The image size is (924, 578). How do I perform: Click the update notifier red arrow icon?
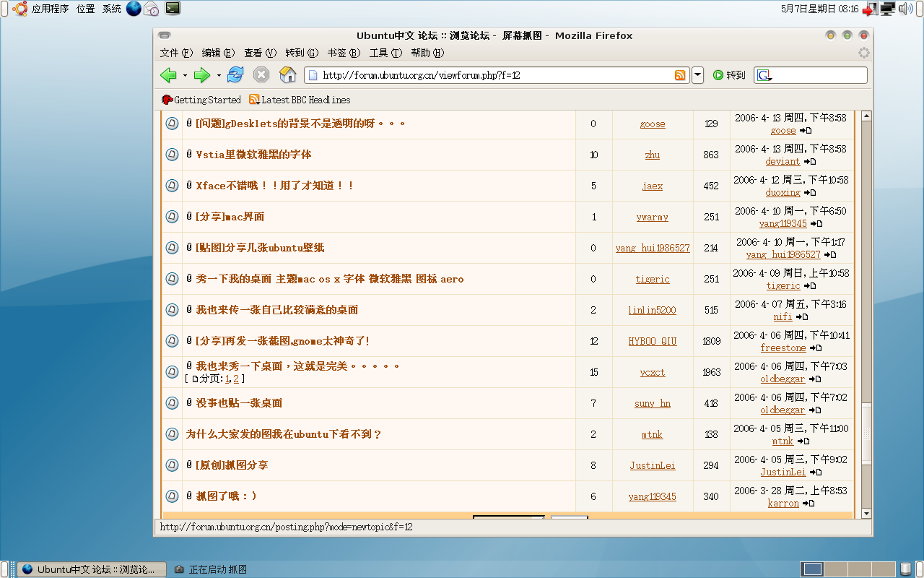[869, 9]
